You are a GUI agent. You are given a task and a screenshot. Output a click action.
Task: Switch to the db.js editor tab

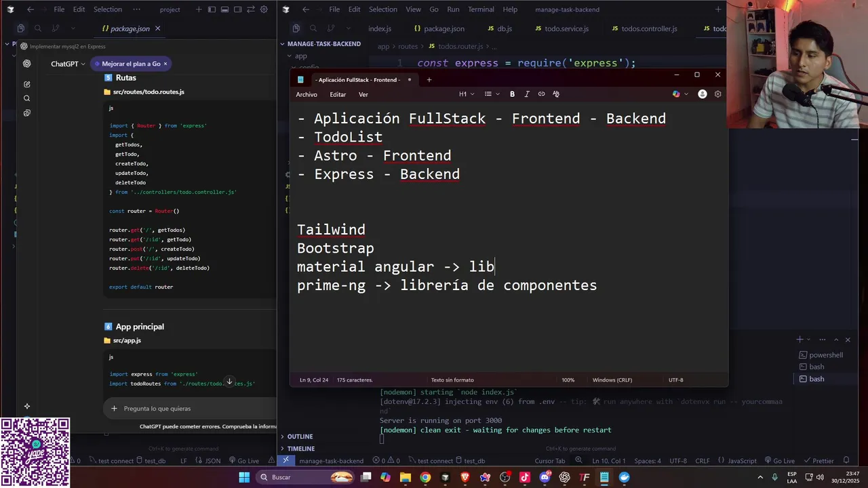[500, 28]
